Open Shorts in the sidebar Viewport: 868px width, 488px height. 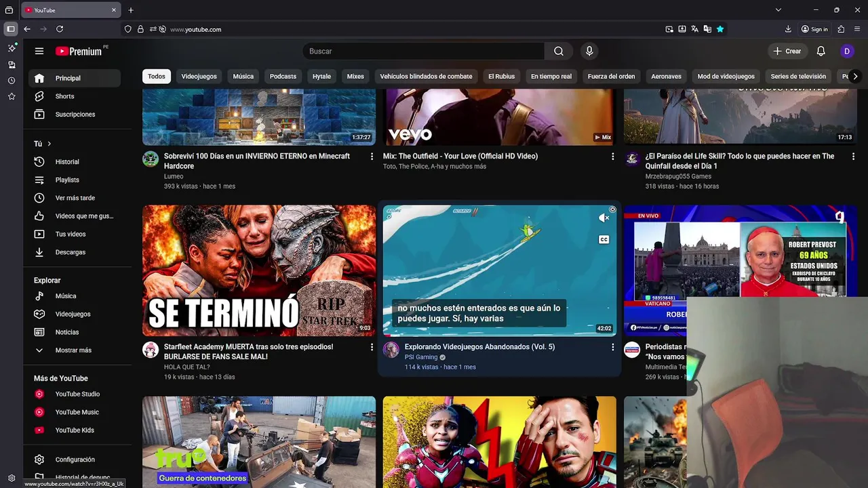pyautogui.click(x=75, y=96)
